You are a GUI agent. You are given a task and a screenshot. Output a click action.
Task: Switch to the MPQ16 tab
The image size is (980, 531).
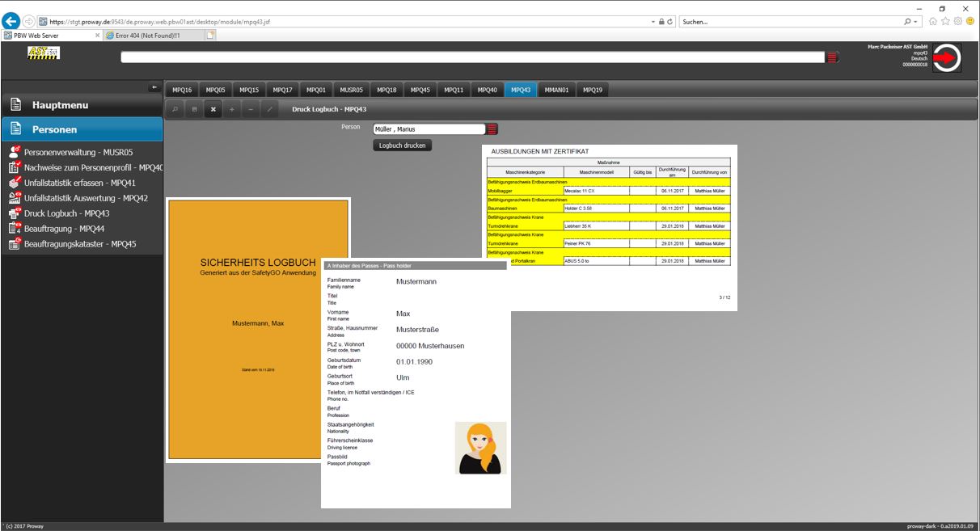tap(182, 90)
